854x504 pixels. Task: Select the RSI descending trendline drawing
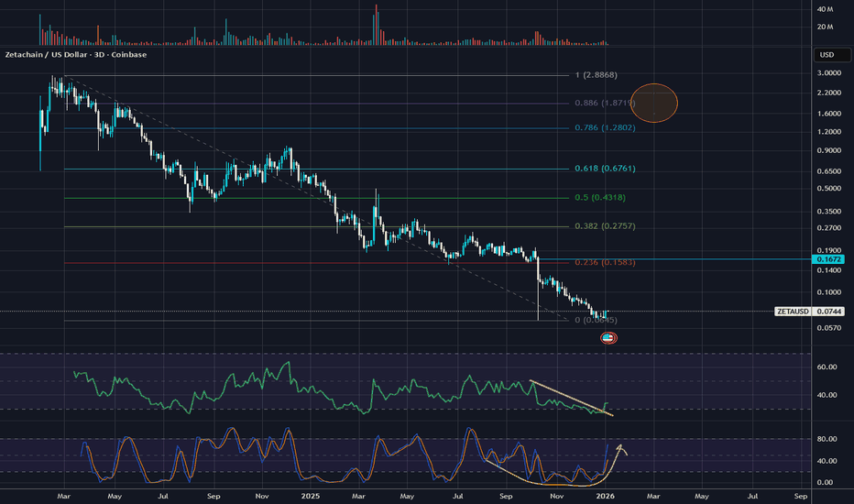coord(572,398)
